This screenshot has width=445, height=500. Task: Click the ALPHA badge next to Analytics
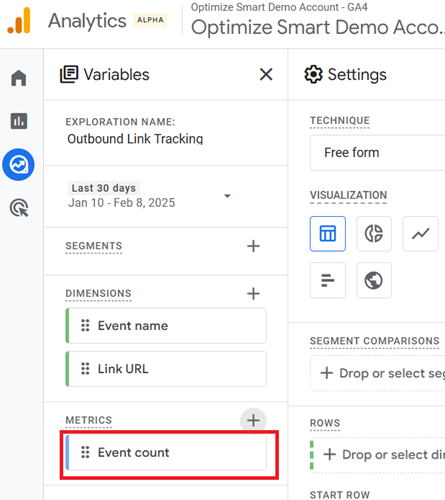pyautogui.click(x=150, y=20)
